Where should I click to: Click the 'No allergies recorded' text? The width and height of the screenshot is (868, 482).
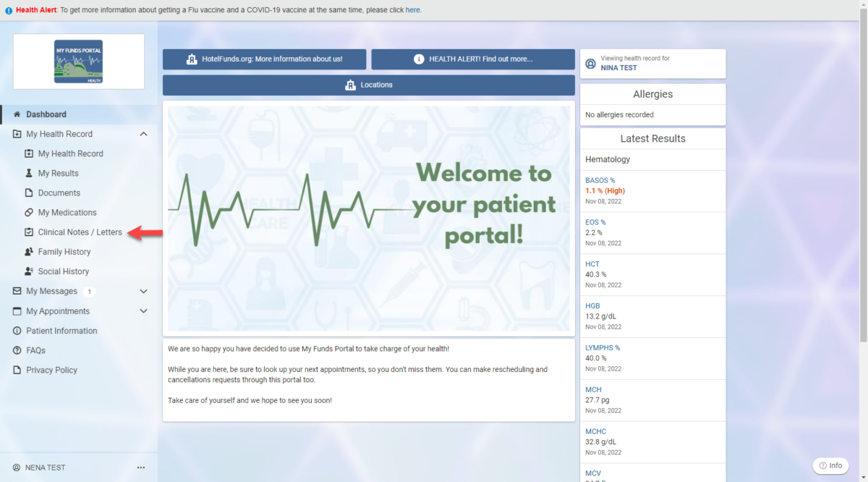tap(619, 114)
